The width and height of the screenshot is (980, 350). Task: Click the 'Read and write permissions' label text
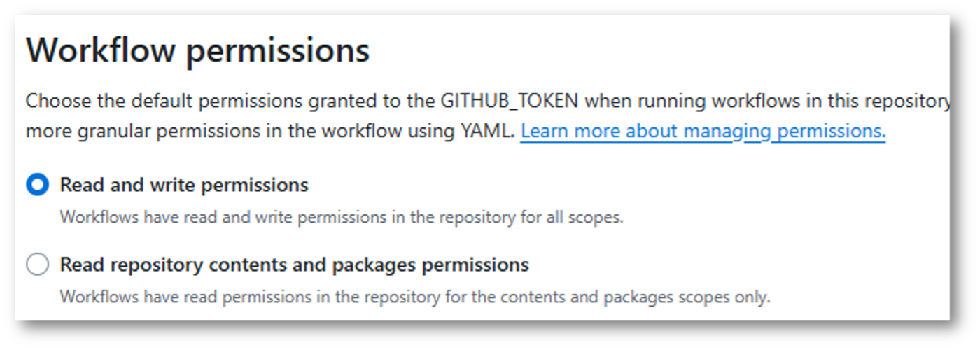pyautogui.click(x=184, y=185)
